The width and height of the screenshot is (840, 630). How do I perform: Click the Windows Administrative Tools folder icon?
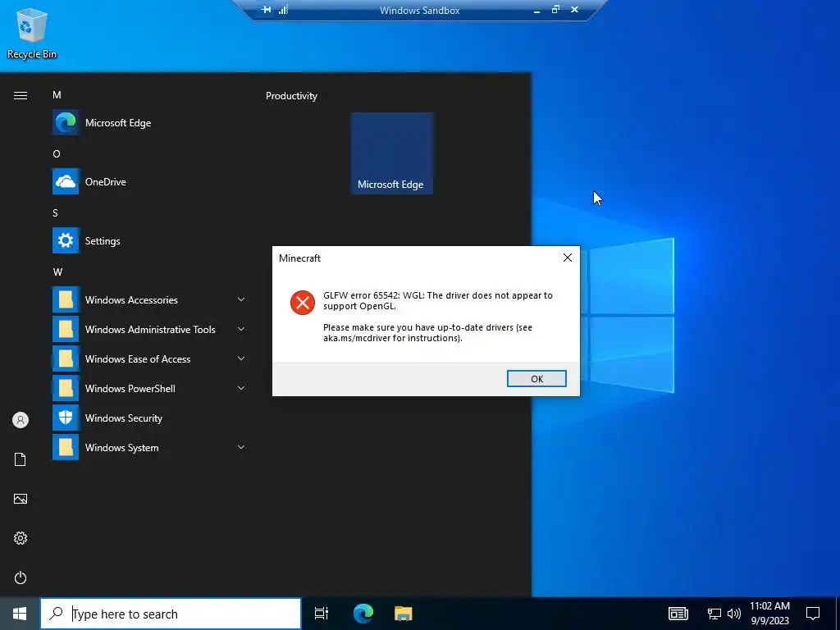click(x=66, y=329)
